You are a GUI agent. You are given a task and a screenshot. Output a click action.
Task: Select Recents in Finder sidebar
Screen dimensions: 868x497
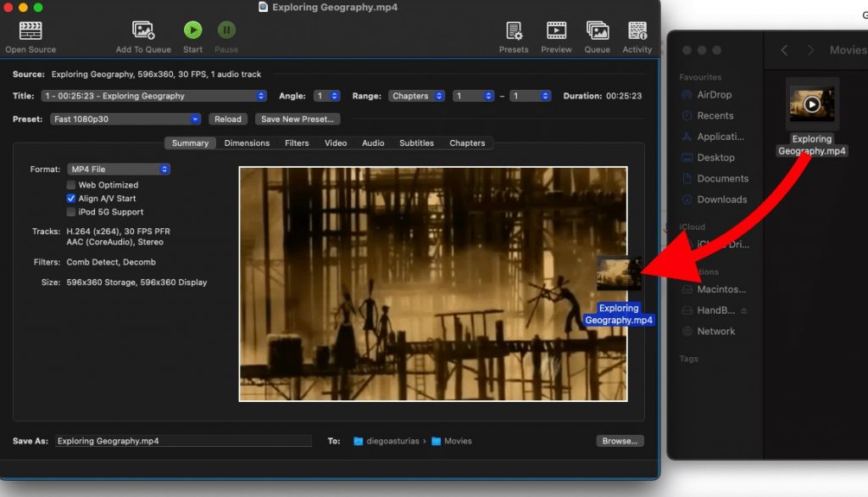(715, 116)
